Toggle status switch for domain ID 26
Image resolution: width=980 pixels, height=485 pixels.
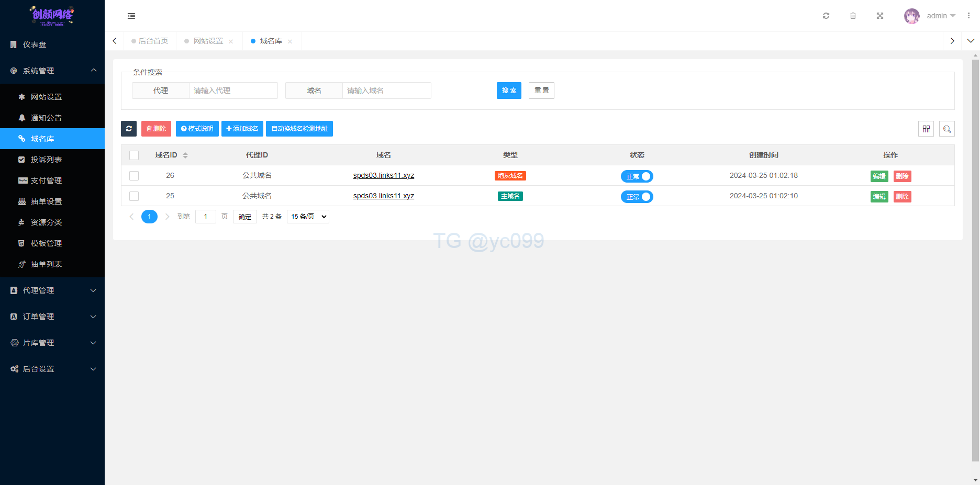pos(637,176)
